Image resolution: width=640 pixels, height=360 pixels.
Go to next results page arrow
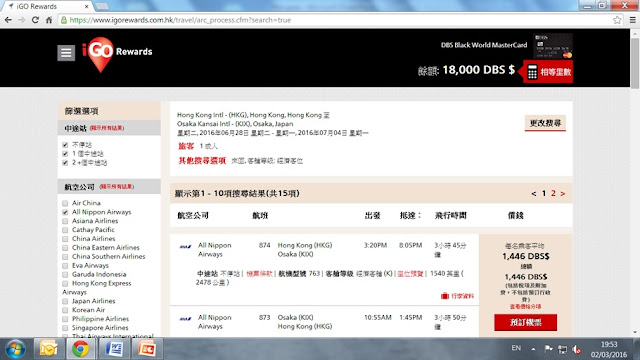562,193
